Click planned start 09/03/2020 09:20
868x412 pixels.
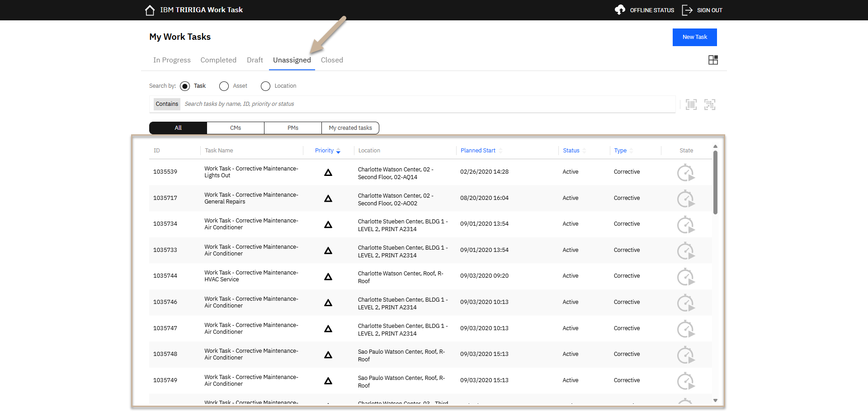(x=484, y=276)
